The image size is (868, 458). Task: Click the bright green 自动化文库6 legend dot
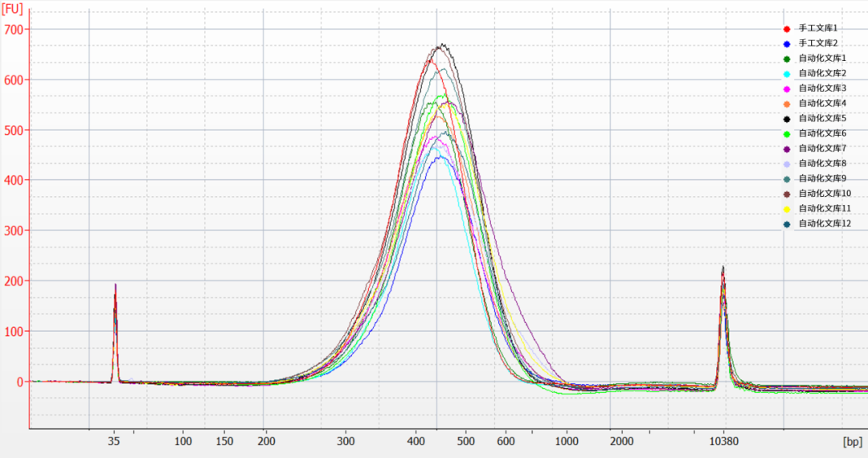pyautogui.click(x=787, y=133)
